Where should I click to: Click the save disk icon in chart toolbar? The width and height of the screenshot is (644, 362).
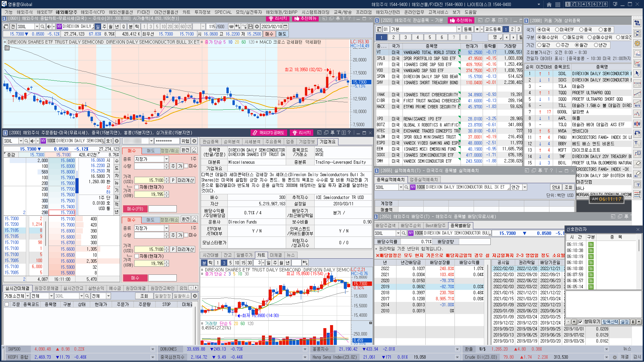(250, 27)
